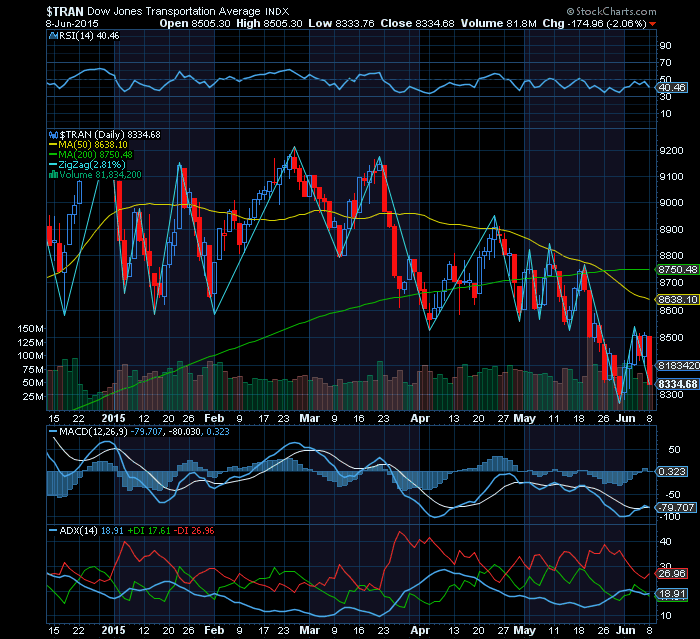The height and width of the screenshot is (639, 700).
Task: Click Jun on the price panel date axis
Action: point(625,418)
